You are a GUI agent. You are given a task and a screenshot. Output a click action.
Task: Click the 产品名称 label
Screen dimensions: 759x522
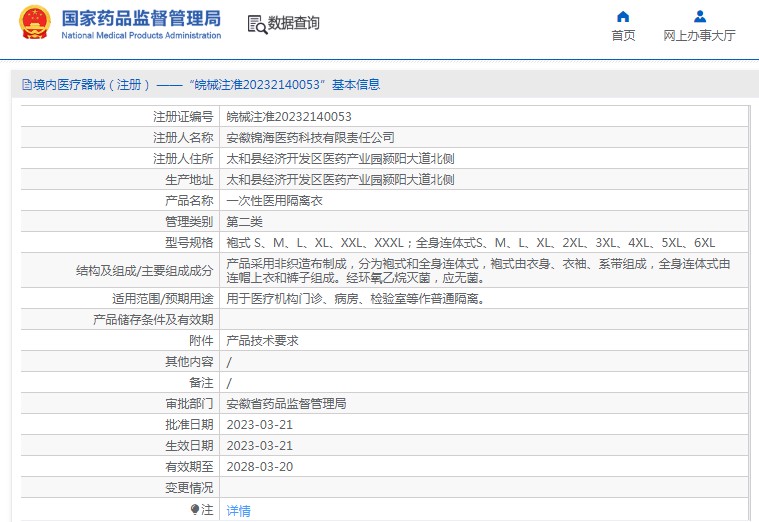click(x=189, y=200)
